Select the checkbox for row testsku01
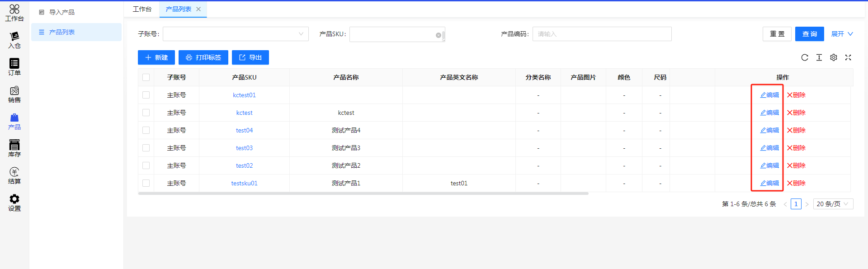The width and height of the screenshot is (868, 269). coord(146,183)
